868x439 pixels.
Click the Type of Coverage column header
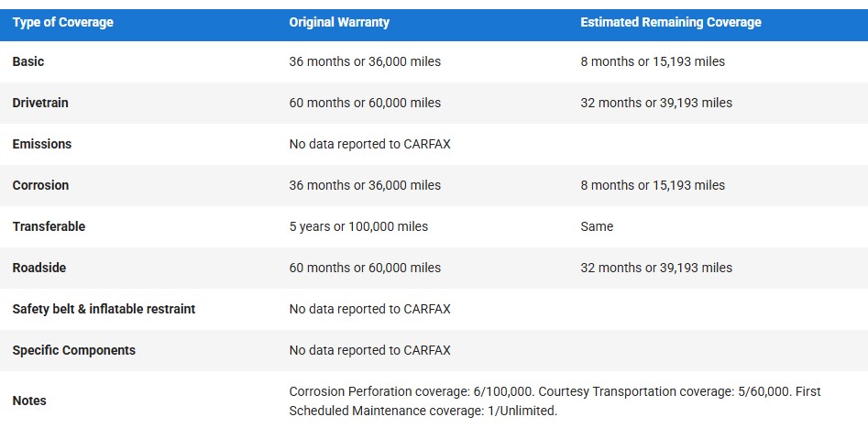click(x=62, y=22)
